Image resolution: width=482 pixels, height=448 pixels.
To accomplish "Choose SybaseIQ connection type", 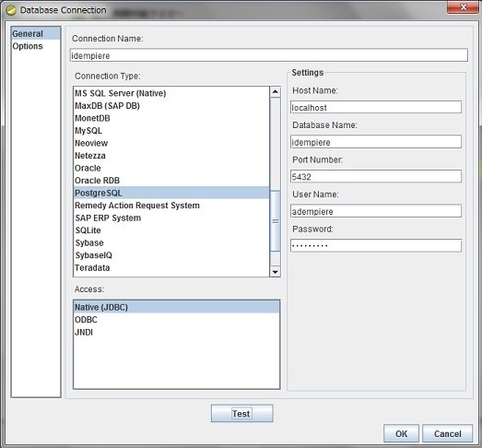I will click(171, 255).
